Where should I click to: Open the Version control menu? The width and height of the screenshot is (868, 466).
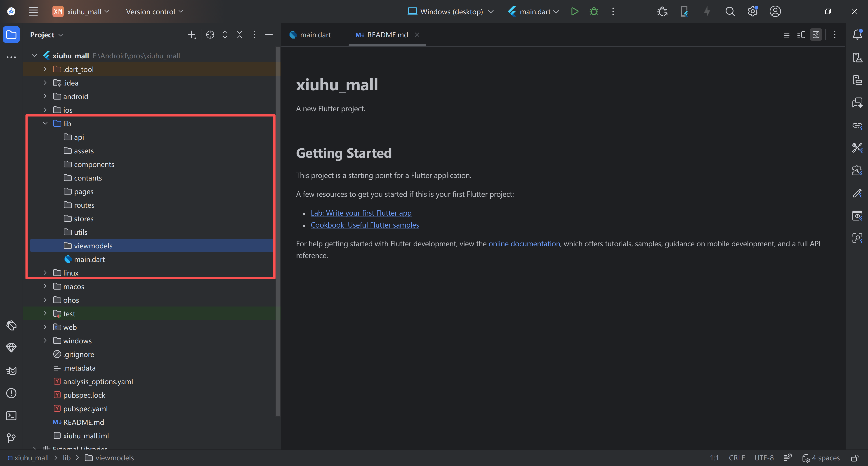[x=154, y=12]
